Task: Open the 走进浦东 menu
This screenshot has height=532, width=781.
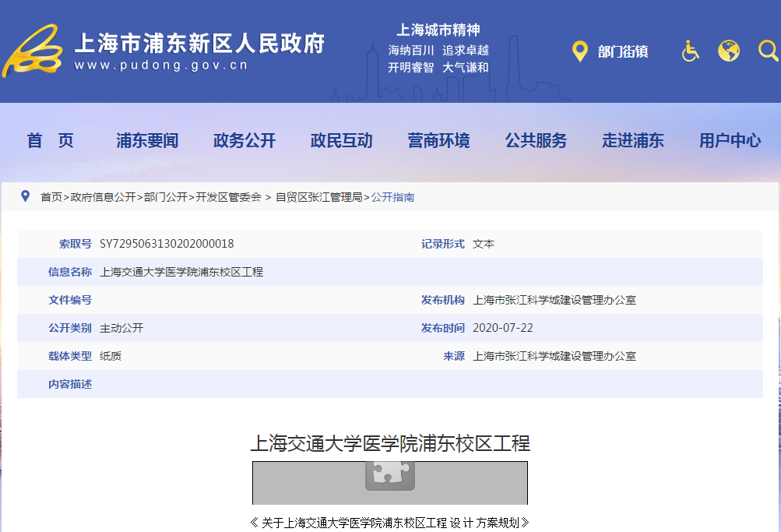Action: (633, 140)
